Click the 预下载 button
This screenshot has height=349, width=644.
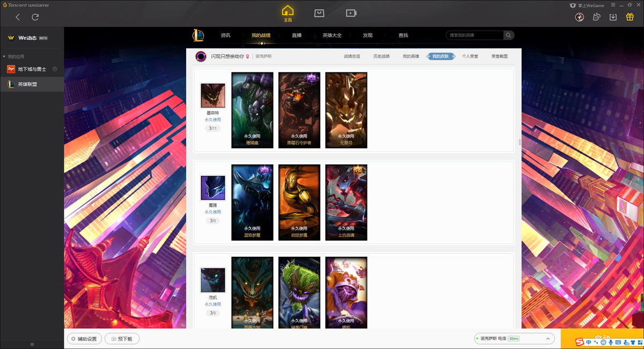122,339
